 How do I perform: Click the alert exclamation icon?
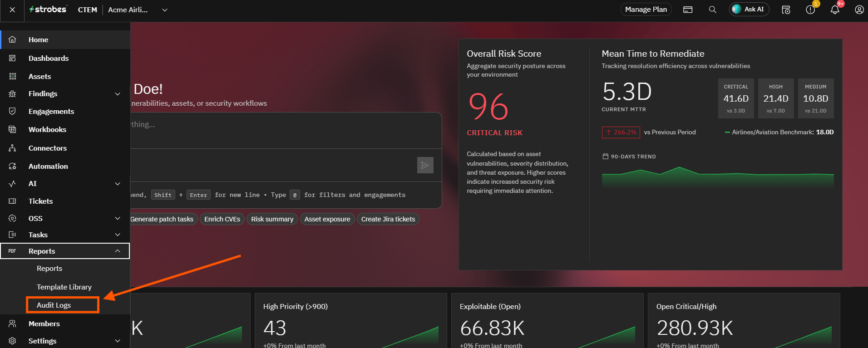(x=810, y=10)
